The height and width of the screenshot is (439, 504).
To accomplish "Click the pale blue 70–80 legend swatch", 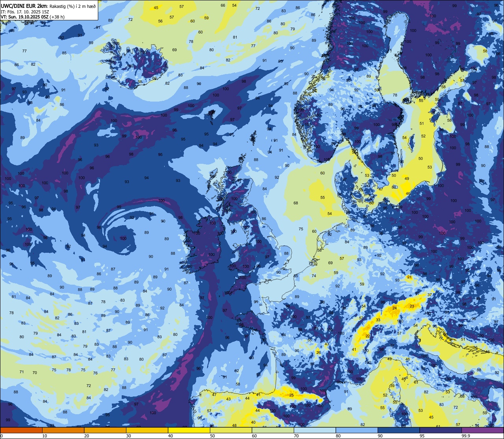I will [315, 430].
